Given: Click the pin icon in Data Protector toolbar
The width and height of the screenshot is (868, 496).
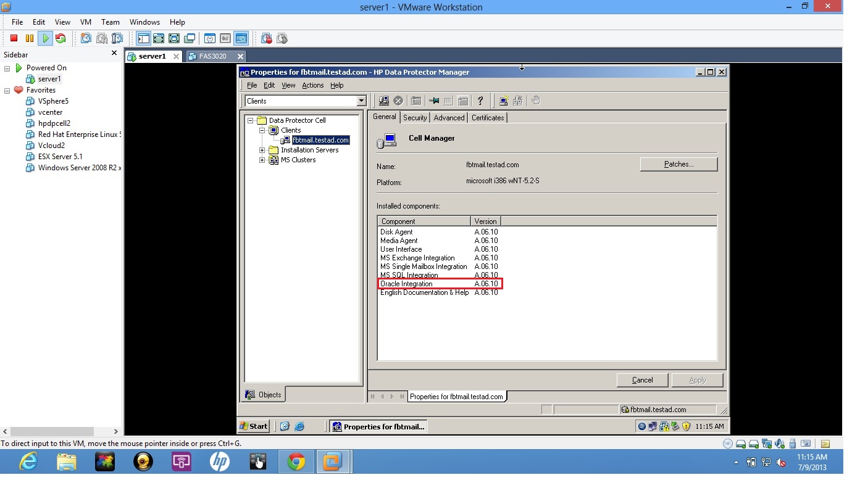Looking at the screenshot, I should pyautogui.click(x=433, y=101).
